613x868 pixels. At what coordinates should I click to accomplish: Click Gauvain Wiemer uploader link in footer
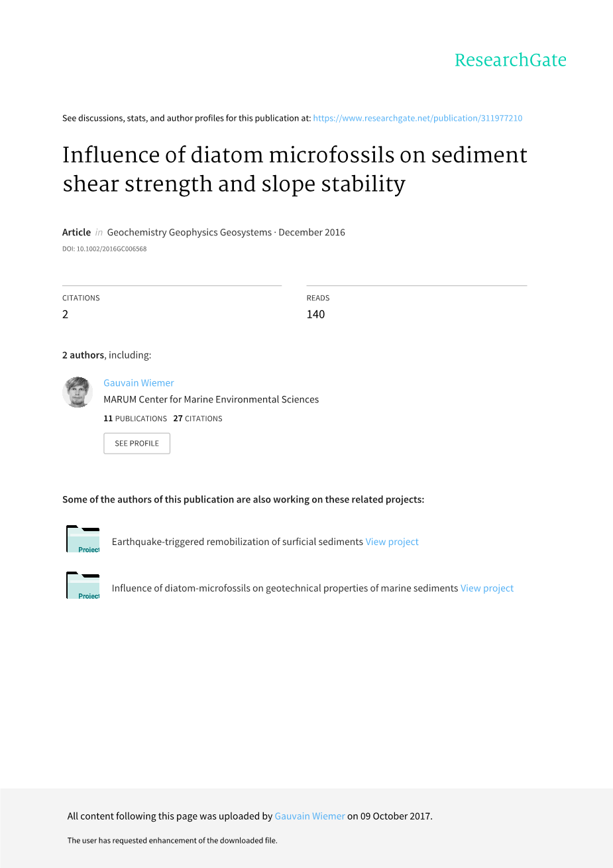309,816
